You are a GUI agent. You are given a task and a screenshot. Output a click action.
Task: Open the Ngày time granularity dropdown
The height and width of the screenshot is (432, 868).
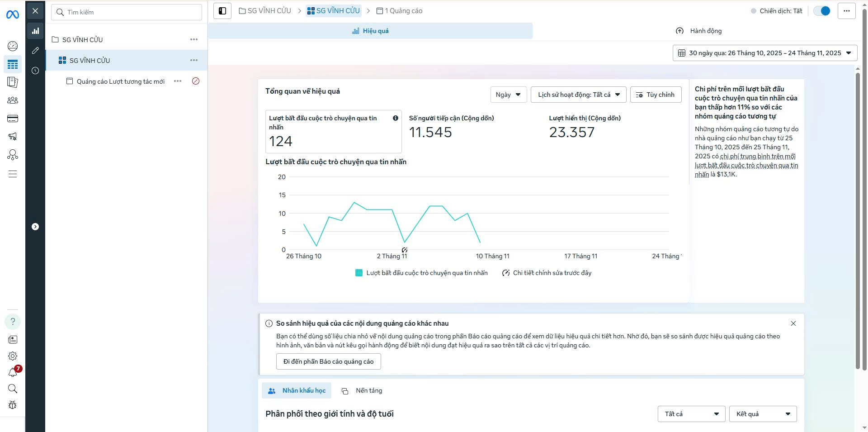508,95
